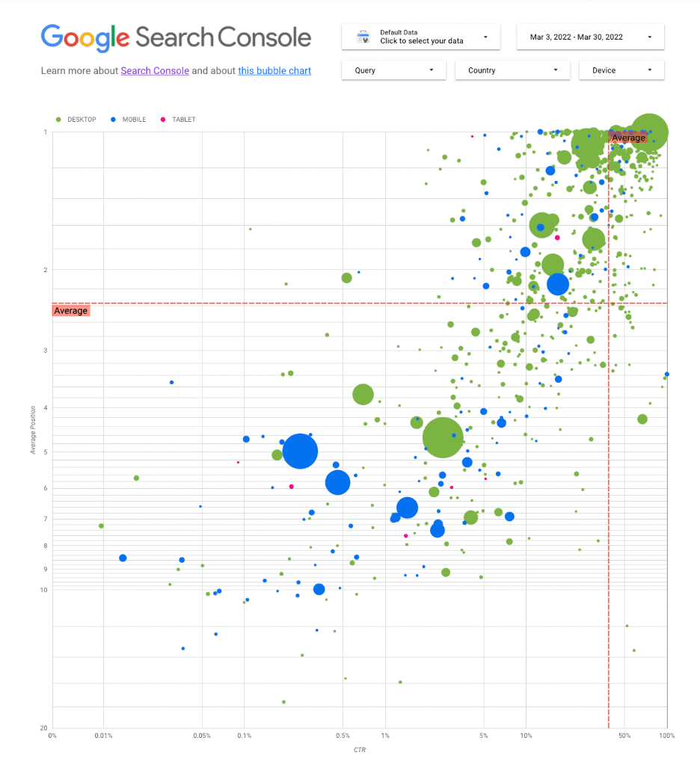Select the pink TABLET legend dot

(163, 119)
